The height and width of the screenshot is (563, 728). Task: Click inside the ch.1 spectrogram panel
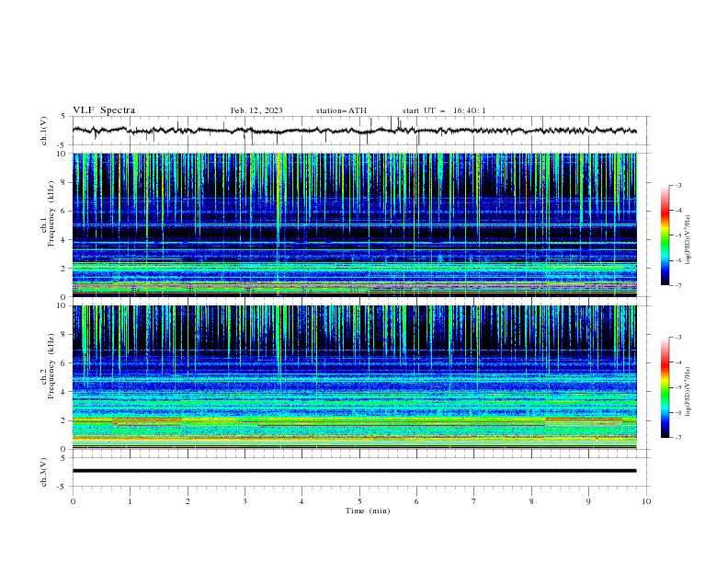point(354,224)
